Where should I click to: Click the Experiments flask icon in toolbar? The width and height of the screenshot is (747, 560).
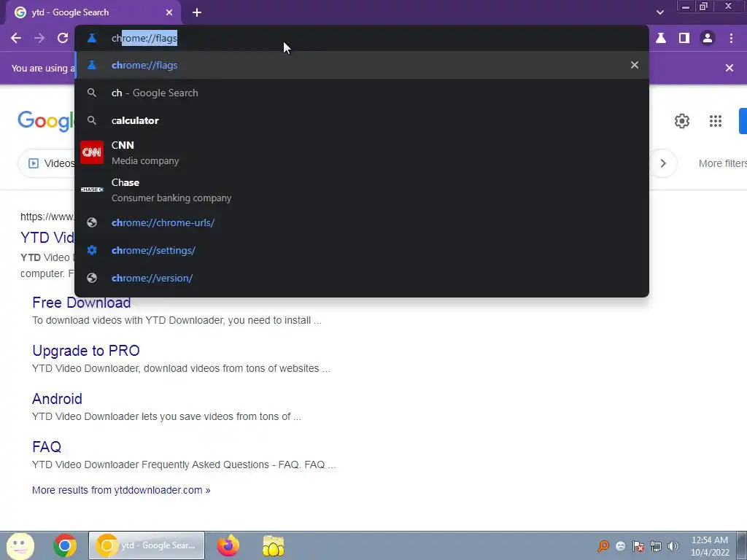[x=661, y=38]
